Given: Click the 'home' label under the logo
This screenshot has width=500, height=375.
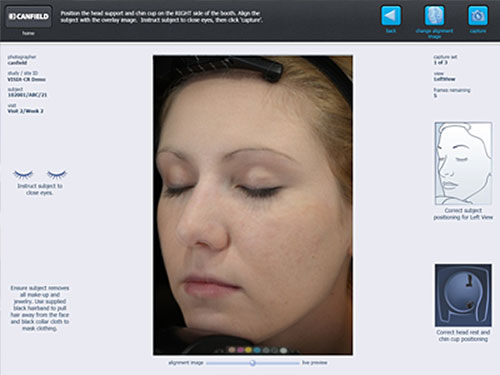Looking at the screenshot, I should (x=28, y=33).
